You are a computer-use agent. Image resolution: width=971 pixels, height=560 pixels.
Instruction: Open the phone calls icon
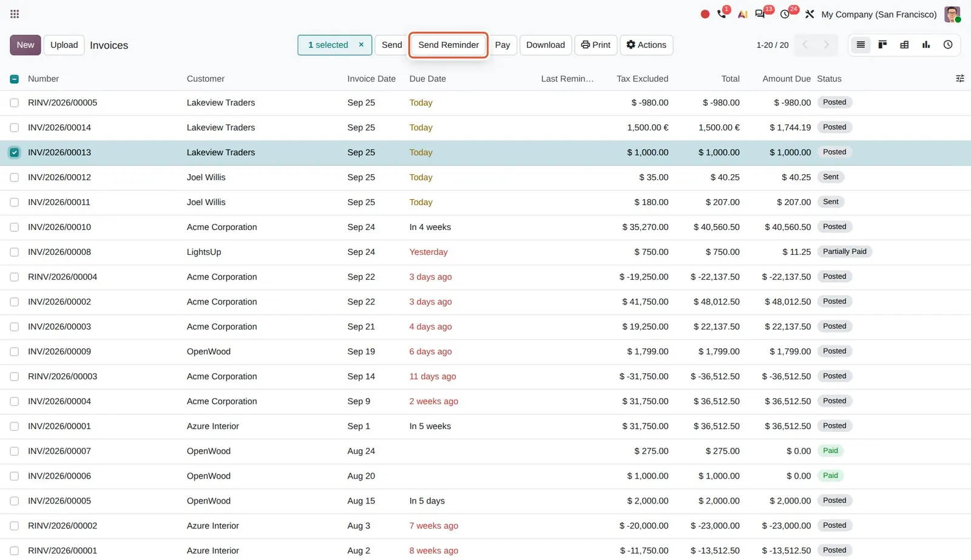[722, 13]
